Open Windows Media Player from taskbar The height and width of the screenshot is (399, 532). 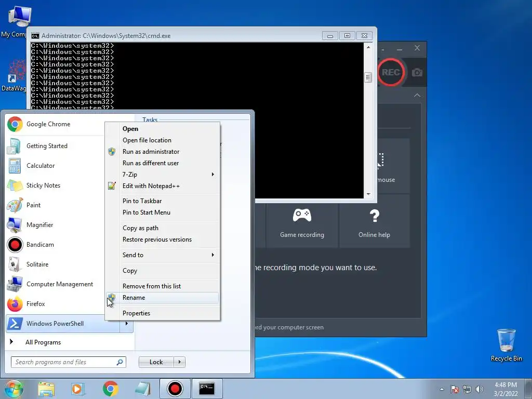pos(78,389)
